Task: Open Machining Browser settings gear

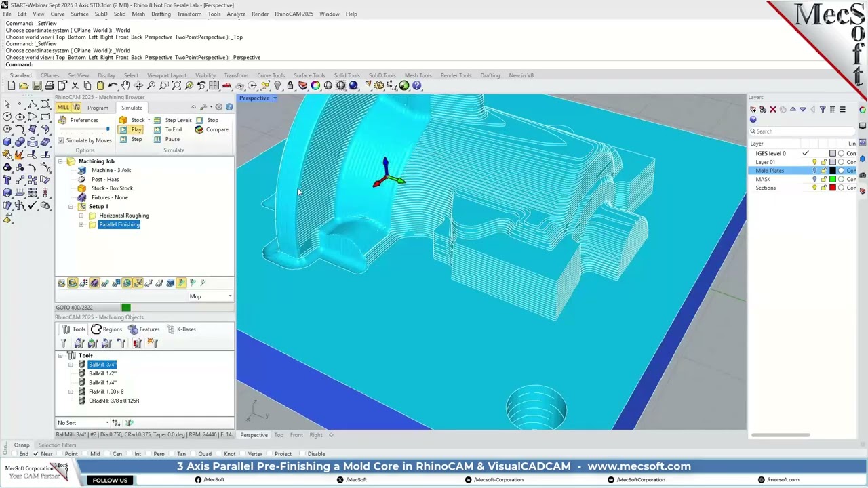Action: 218,107
